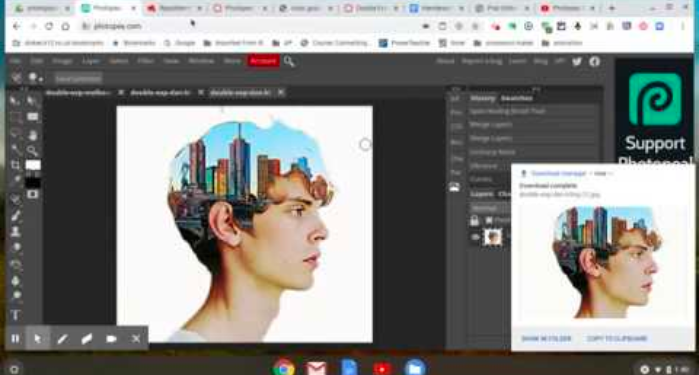The width and height of the screenshot is (699, 375).
Task: Open the Facebook icon in top bar
Action: [594, 62]
